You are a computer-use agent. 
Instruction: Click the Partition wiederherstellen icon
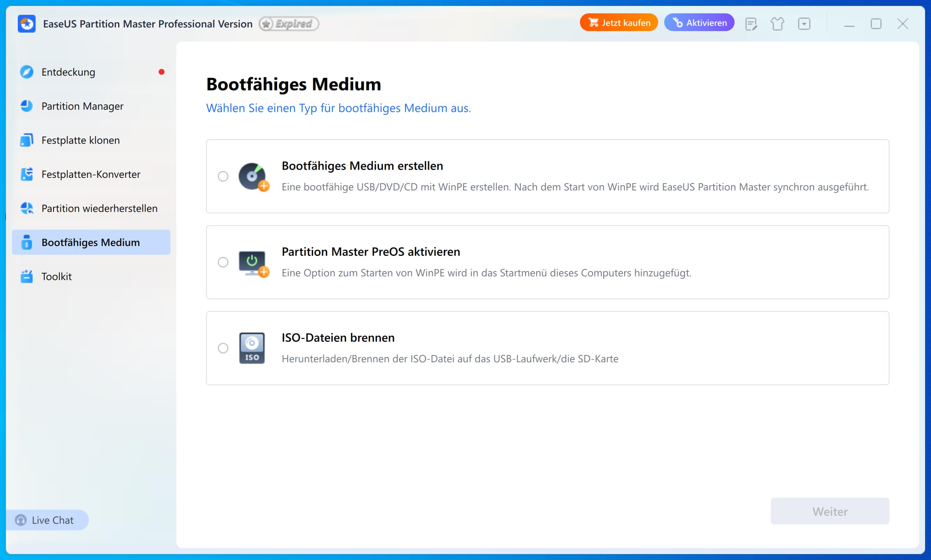27,208
